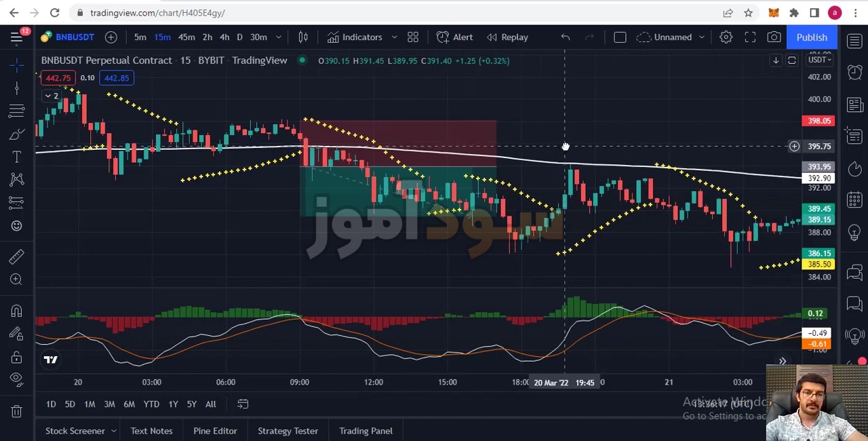Open the Strategy Tester tab

tap(288, 431)
